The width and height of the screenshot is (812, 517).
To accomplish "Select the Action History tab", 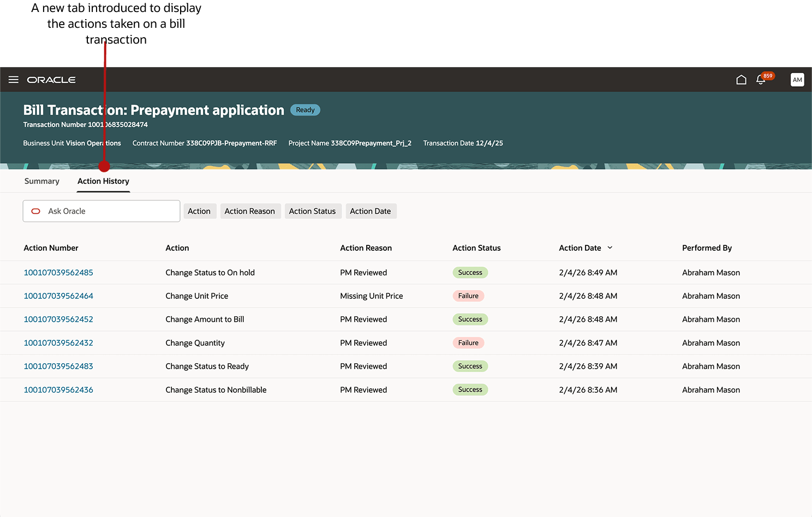I will 103,181.
